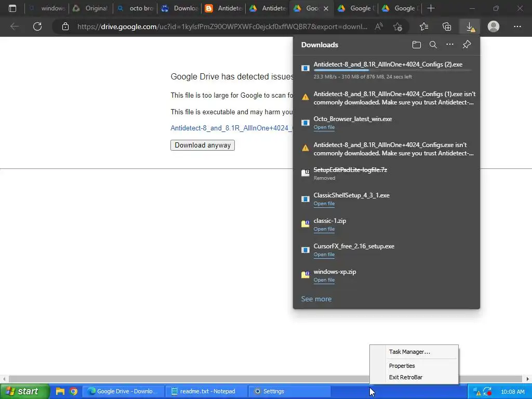Click the horizontal scrollbar right arrow

click(x=528, y=379)
